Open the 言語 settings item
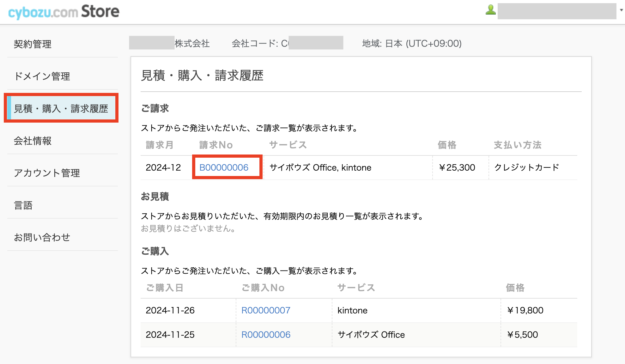Viewport: 625px width, 364px height. click(x=23, y=205)
